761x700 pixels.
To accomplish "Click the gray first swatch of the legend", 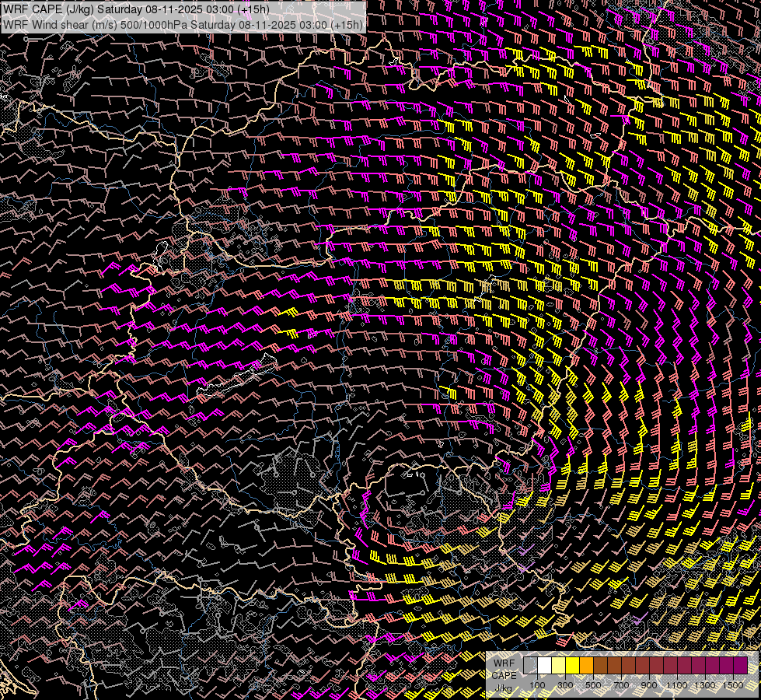I will (530, 666).
